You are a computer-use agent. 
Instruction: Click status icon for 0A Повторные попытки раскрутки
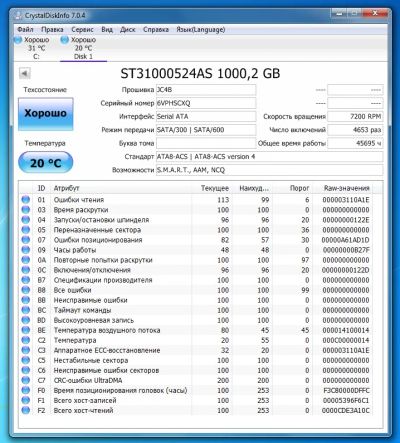26,260
